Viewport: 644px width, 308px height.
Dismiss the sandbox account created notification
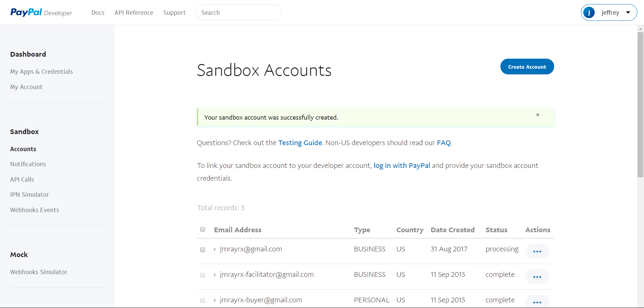[x=537, y=115]
